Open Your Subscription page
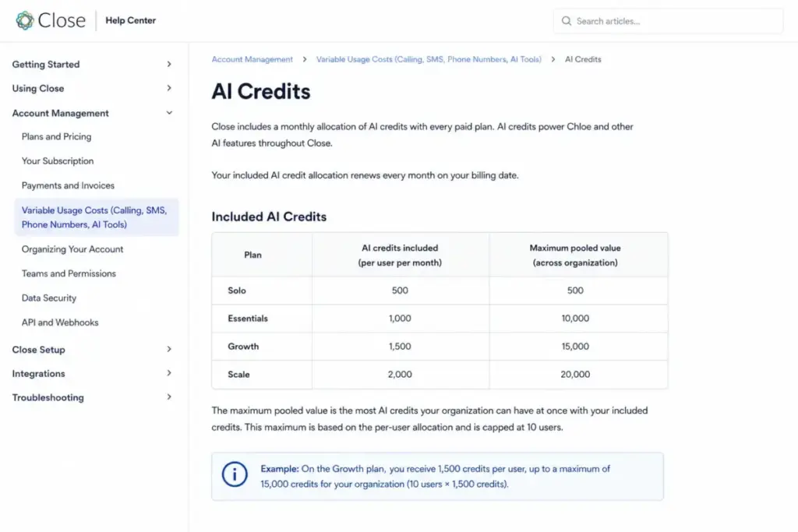The width and height of the screenshot is (798, 532). point(58,160)
